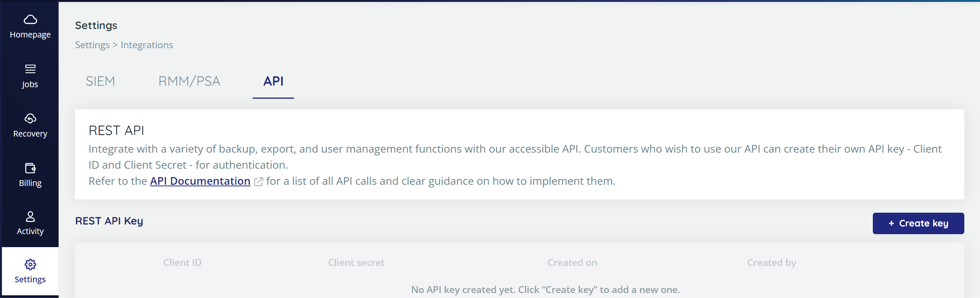Click the plus icon on Create key
Screen dimensions: 980x298
tap(891, 223)
